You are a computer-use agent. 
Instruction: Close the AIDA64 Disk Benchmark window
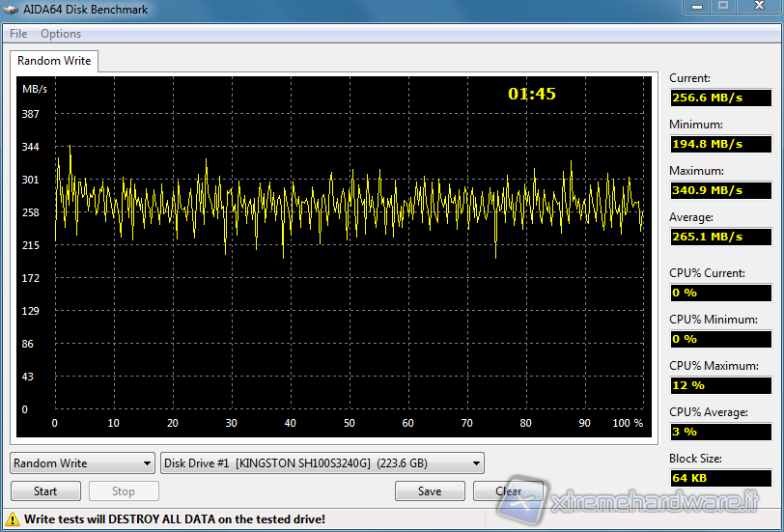tap(757, 7)
